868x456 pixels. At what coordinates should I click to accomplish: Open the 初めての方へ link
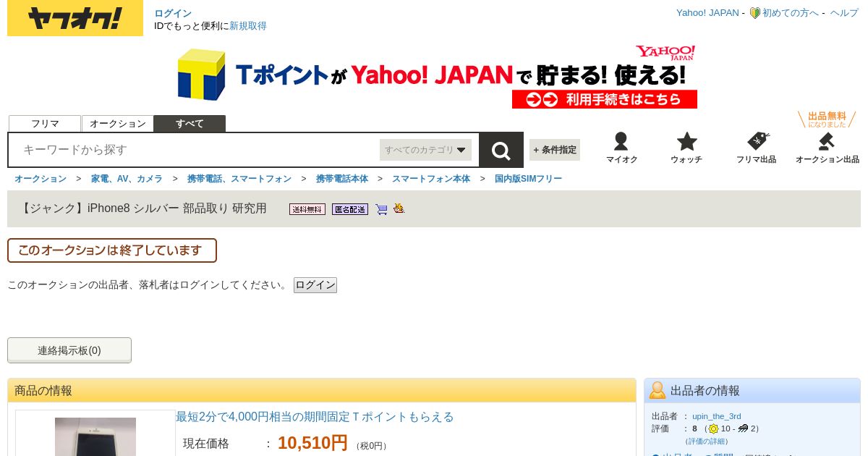pyautogui.click(x=791, y=13)
